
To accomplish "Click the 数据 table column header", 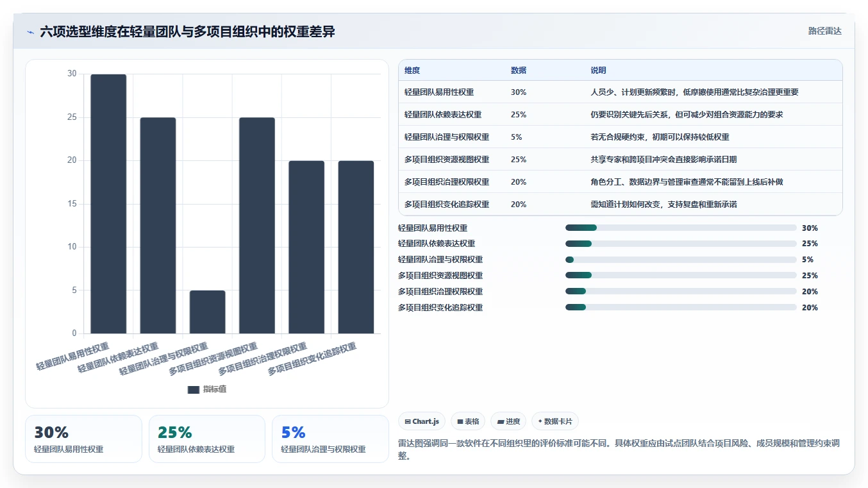I will pyautogui.click(x=519, y=71).
